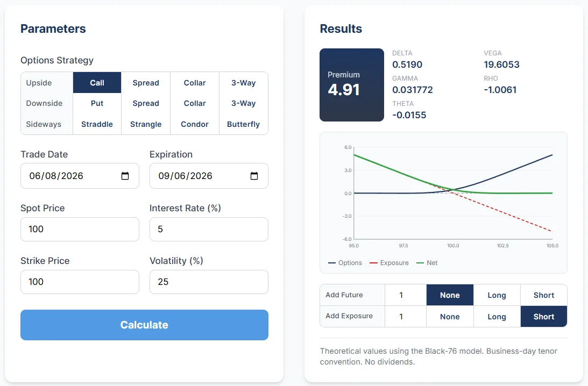Screen dimensions: 588x386
Task: Select the Downside 3-Way strategy
Action: coord(243,103)
